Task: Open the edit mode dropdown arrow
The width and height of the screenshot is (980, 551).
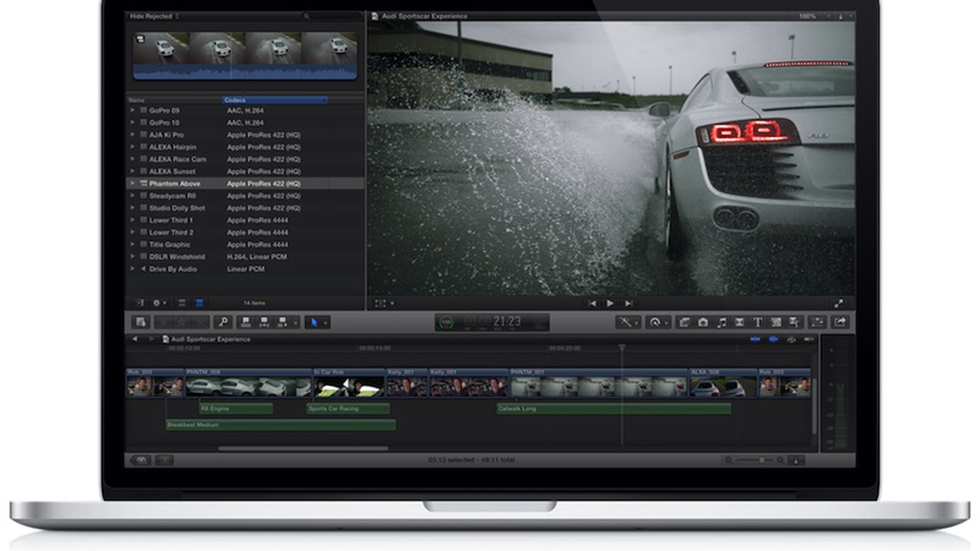Action: pyautogui.click(x=295, y=322)
